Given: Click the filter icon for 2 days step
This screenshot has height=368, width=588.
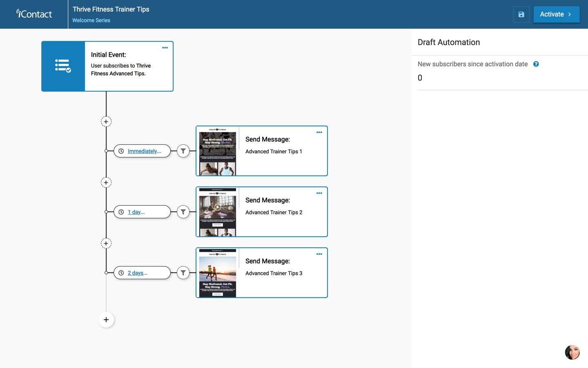Looking at the screenshot, I should point(183,273).
